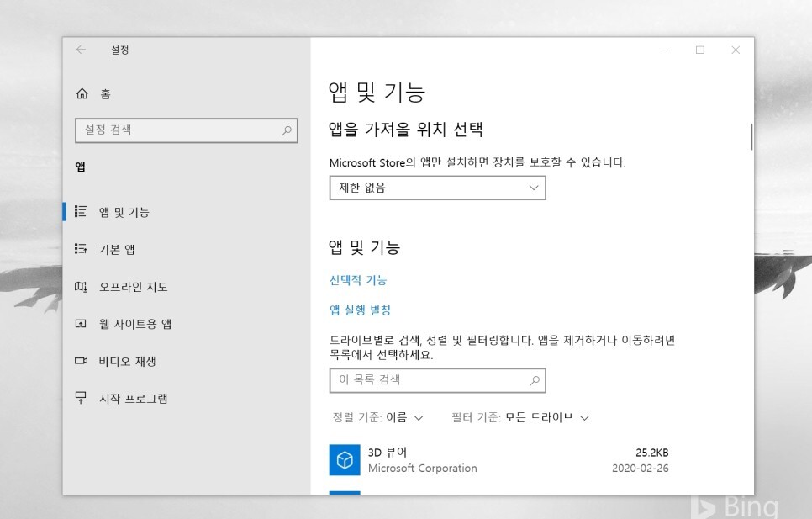The height and width of the screenshot is (519, 812).
Task: Open the 앱 실행 별칭 link
Action: [x=360, y=310]
